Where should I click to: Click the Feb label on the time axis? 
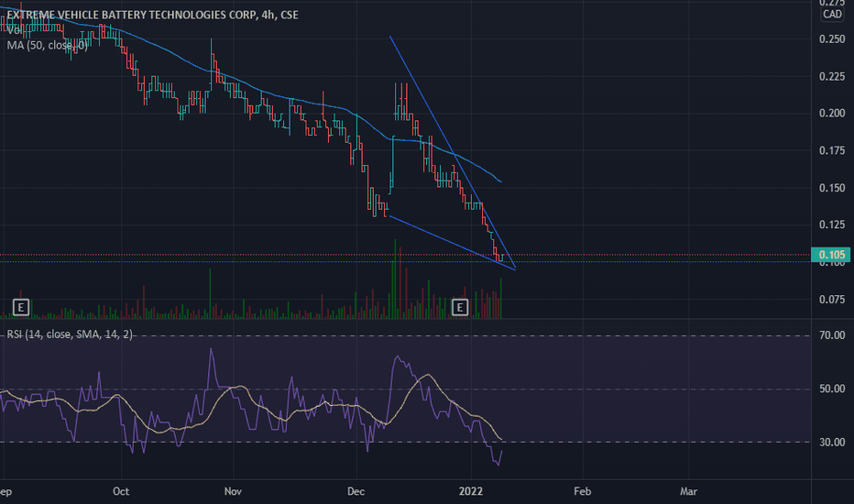[582, 491]
